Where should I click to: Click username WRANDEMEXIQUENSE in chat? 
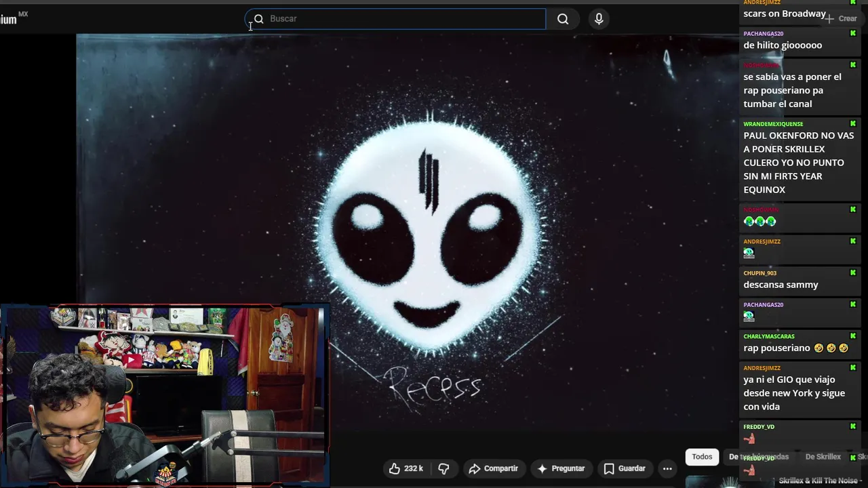click(x=773, y=124)
